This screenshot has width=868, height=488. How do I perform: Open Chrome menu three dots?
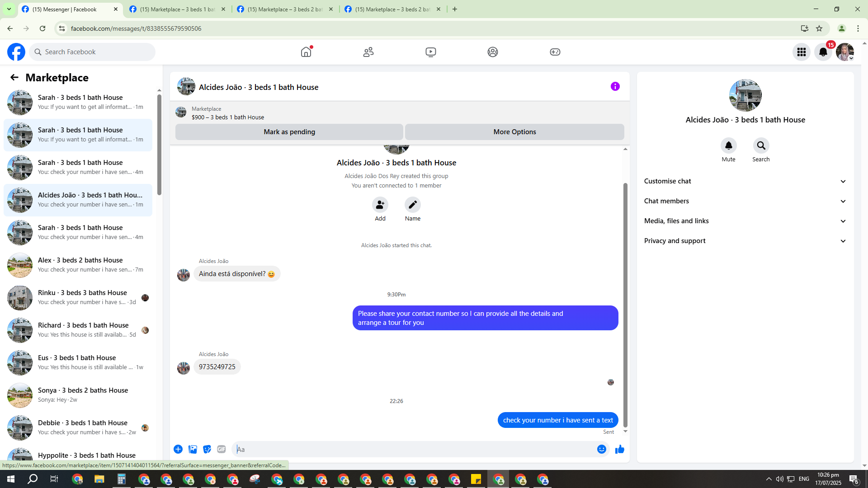coord(858,28)
